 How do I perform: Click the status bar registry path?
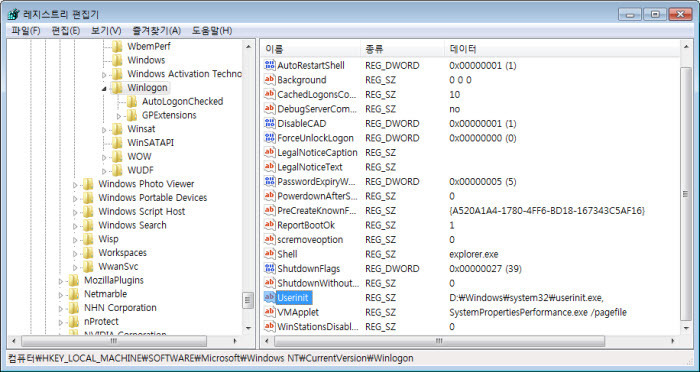[211, 358]
